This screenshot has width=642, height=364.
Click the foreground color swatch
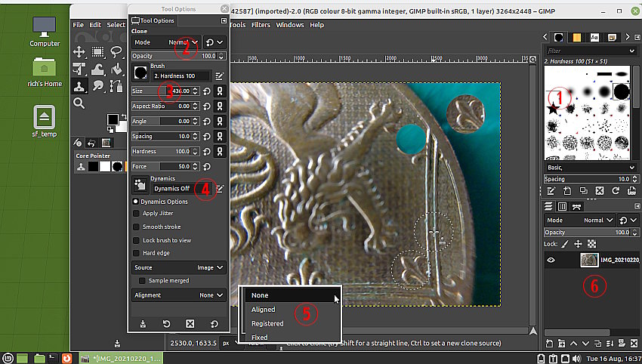pos(112,119)
